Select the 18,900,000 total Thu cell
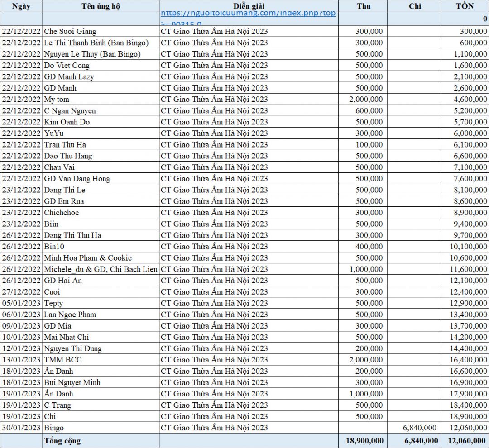Image resolution: width=489 pixels, height=448 pixels. coord(365,440)
